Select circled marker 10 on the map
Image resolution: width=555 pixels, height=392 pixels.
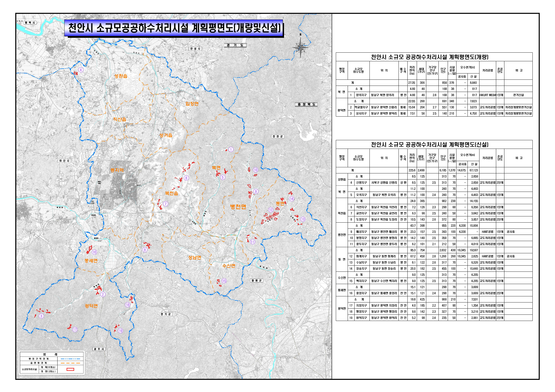click(256, 170)
